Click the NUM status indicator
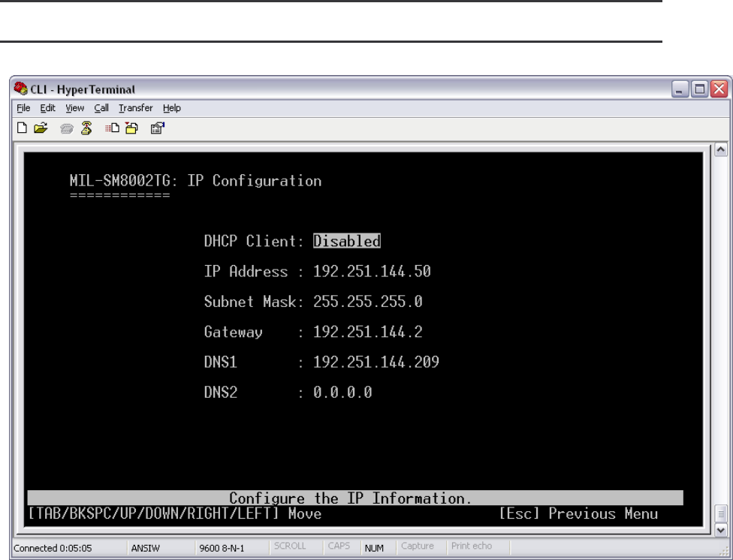The height and width of the screenshot is (560, 733). (x=374, y=548)
